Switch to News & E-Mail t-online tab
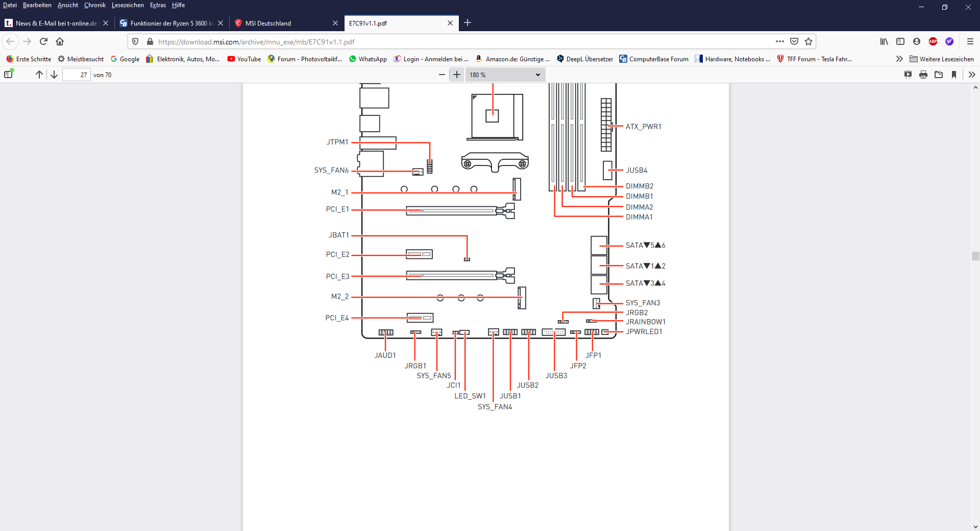Image resolution: width=980 pixels, height=531 pixels. click(56, 23)
